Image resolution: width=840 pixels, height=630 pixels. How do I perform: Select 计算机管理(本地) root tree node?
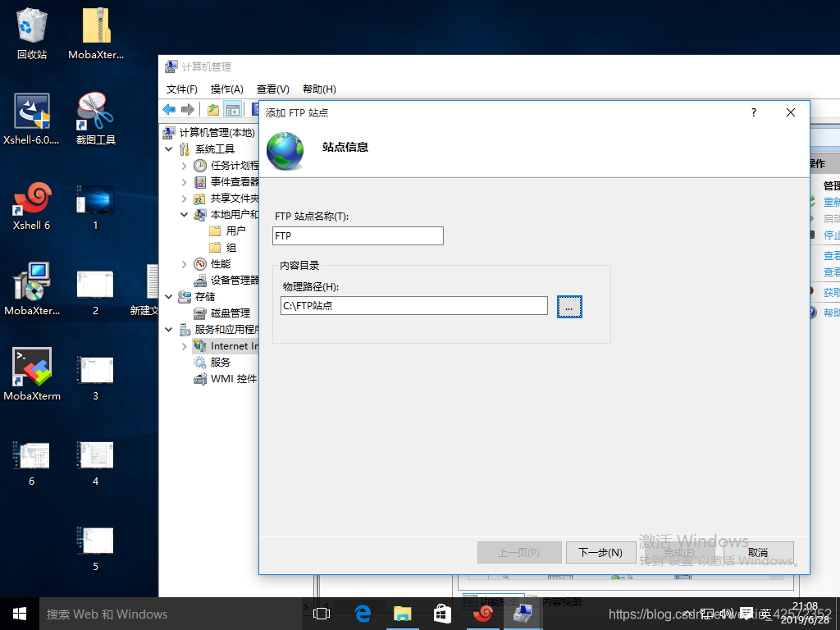(217, 132)
